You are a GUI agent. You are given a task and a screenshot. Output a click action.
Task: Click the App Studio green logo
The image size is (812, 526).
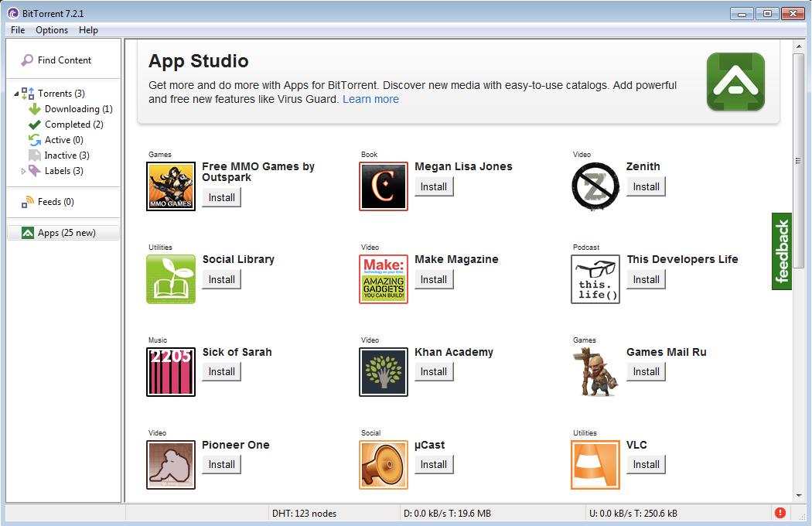coord(735,82)
